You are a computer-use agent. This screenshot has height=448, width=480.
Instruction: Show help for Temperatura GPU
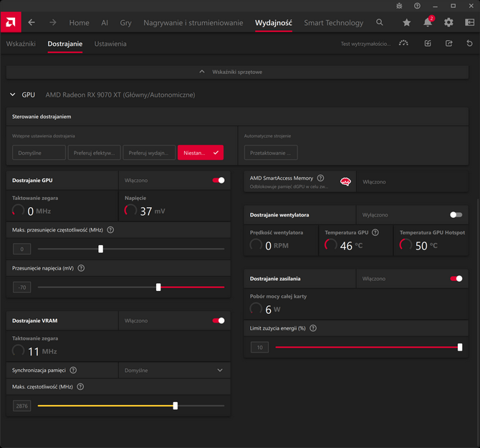[x=375, y=232]
